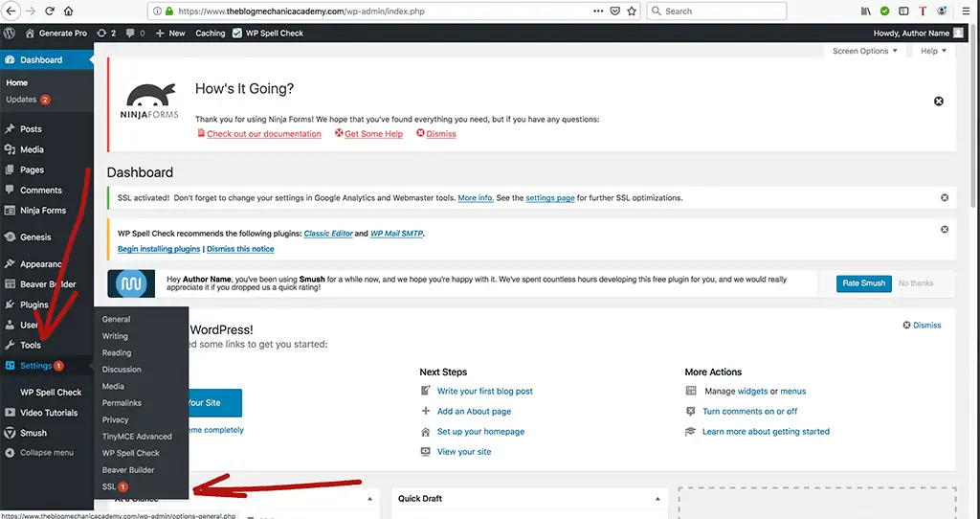The width and height of the screenshot is (980, 519).
Task: Open the Media item in sidebar
Action: pyautogui.click(x=32, y=149)
